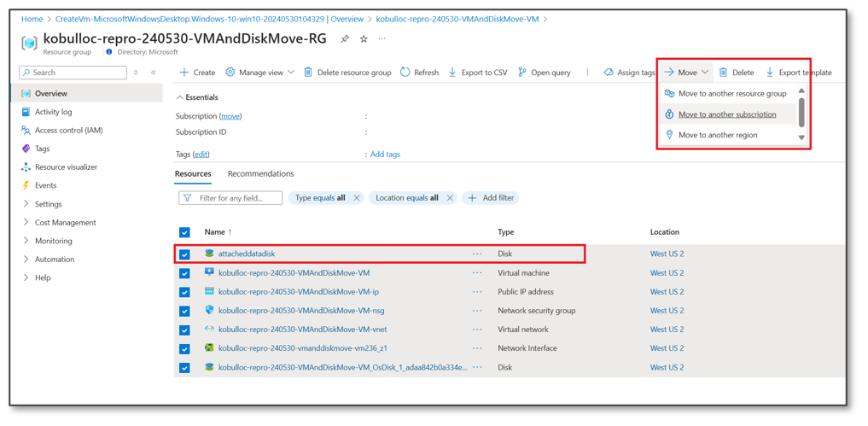Collapse the Essentials section
This screenshot has height=426, width=868.
coord(179,97)
